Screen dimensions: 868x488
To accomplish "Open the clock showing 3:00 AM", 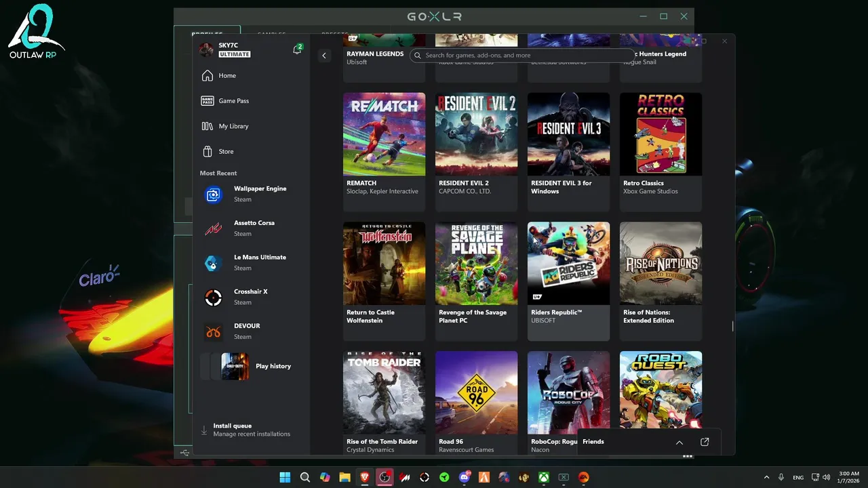I will pos(849,477).
